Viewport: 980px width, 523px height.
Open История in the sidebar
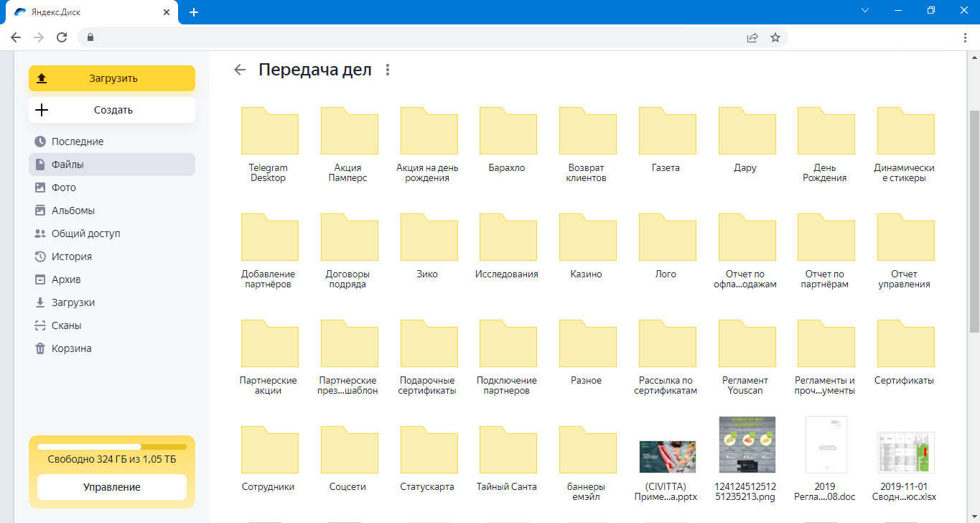[x=112, y=256]
